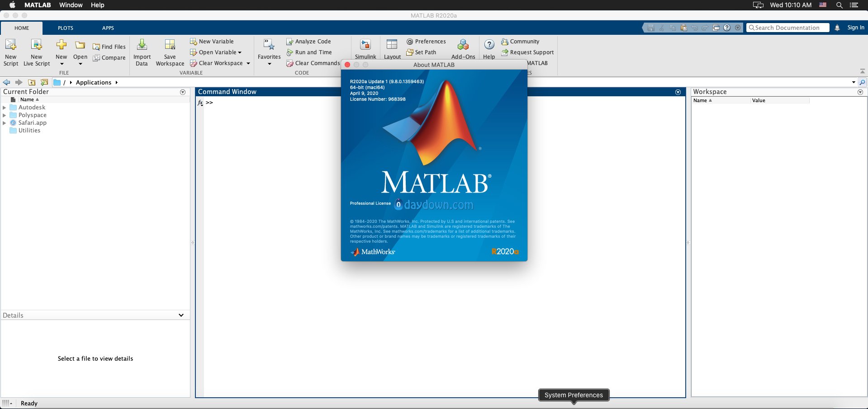Open the MATLAB application menu
The height and width of the screenshot is (409, 868).
[38, 5]
